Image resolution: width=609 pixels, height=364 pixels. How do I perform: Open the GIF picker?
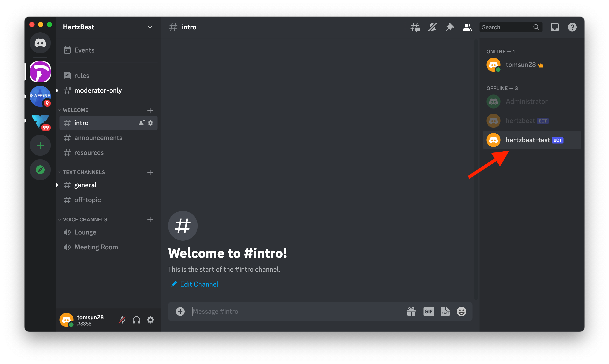[429, 311]
